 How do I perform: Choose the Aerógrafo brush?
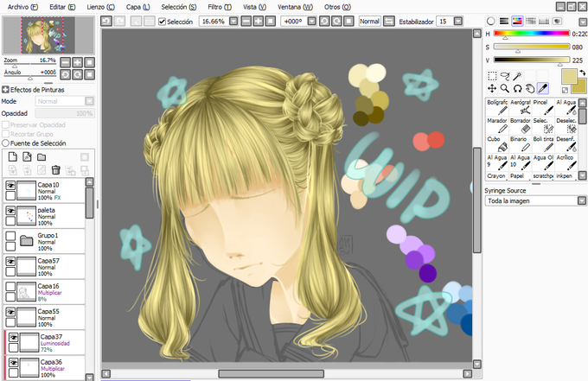click(521, 107)
